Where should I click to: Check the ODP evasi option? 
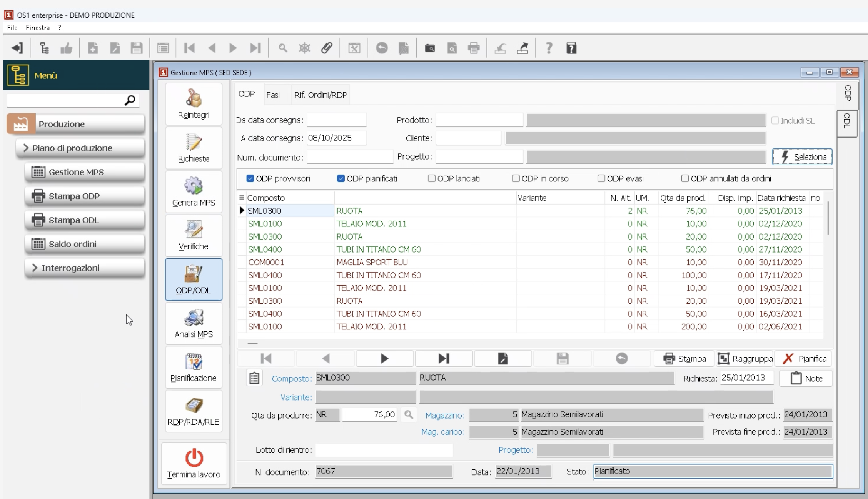point(601,178)
